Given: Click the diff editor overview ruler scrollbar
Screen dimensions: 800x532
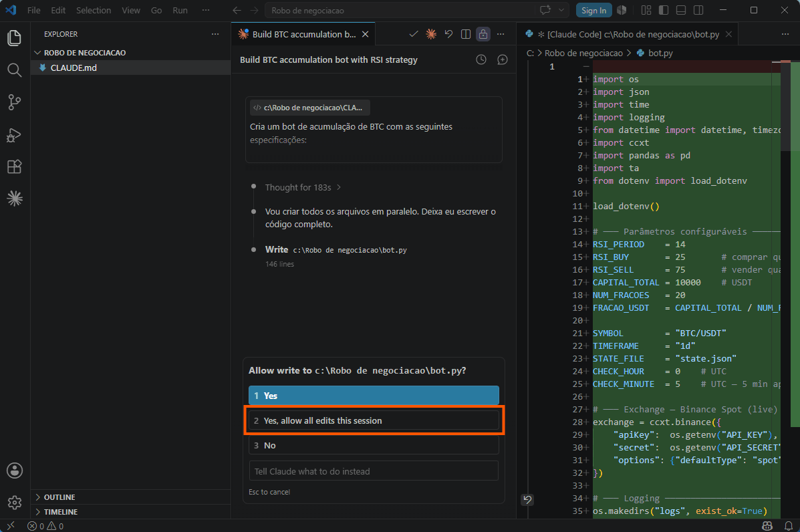Looking at the screenshot, I should pyautogui.click(x=795, y=289).
